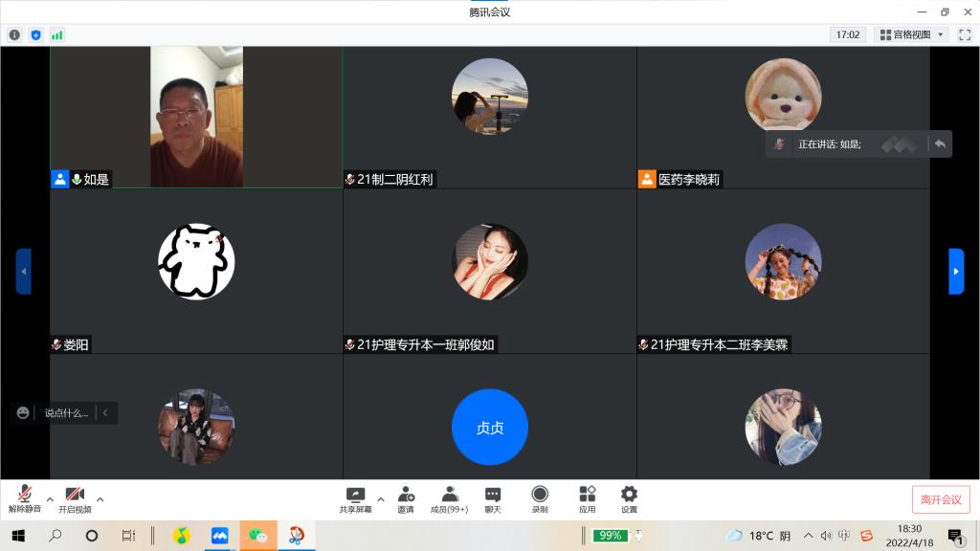The height and width of the screenshot is (551, 980).
Task: Expand audio options arrow beside 解除静音
Action: point(50,498)
